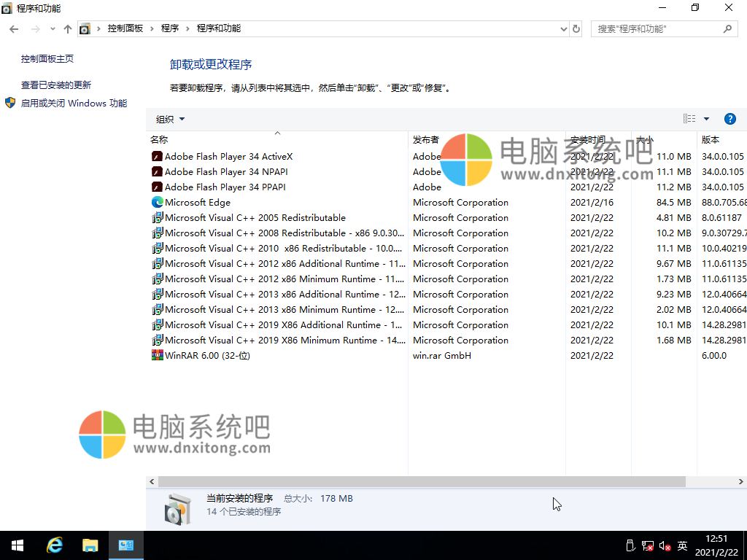This screenshot has height=560, width=747.
Task: Click Adobe Flash Player 34 ActiveX icon
Action: [157, 156]
